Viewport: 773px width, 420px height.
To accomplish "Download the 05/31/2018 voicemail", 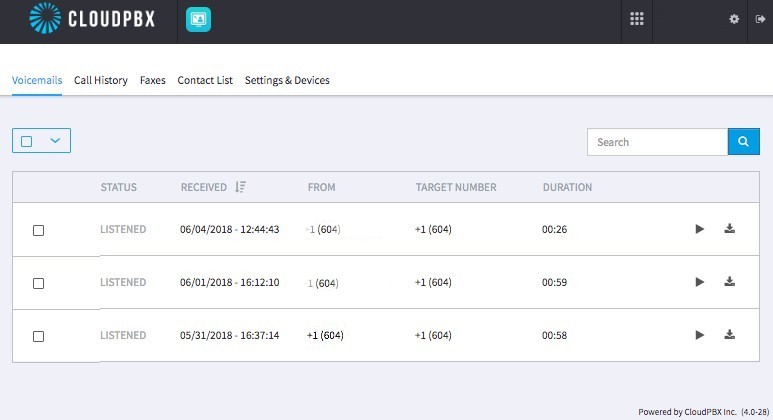I will (x=730, y=335).
